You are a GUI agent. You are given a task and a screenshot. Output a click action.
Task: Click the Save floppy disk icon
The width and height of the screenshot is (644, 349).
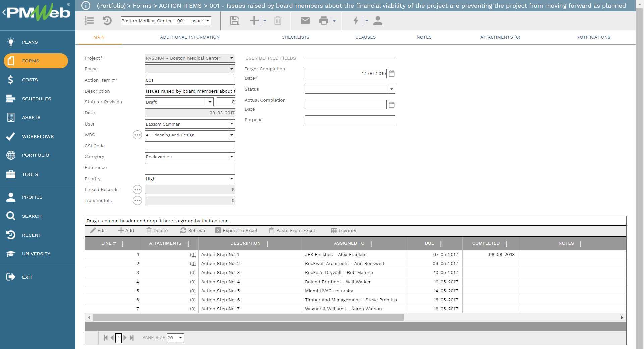pyautogui.click(x=235, y=21)
